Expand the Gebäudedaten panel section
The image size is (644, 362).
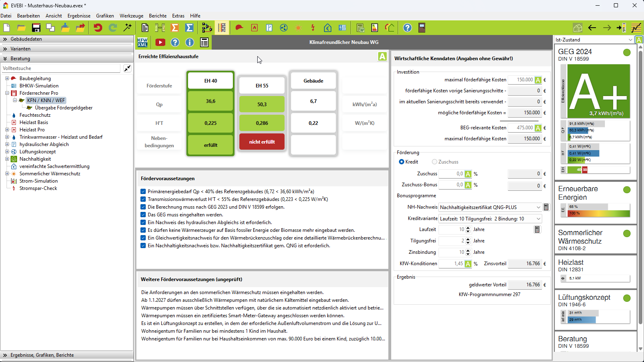click(x=26, y=39)
